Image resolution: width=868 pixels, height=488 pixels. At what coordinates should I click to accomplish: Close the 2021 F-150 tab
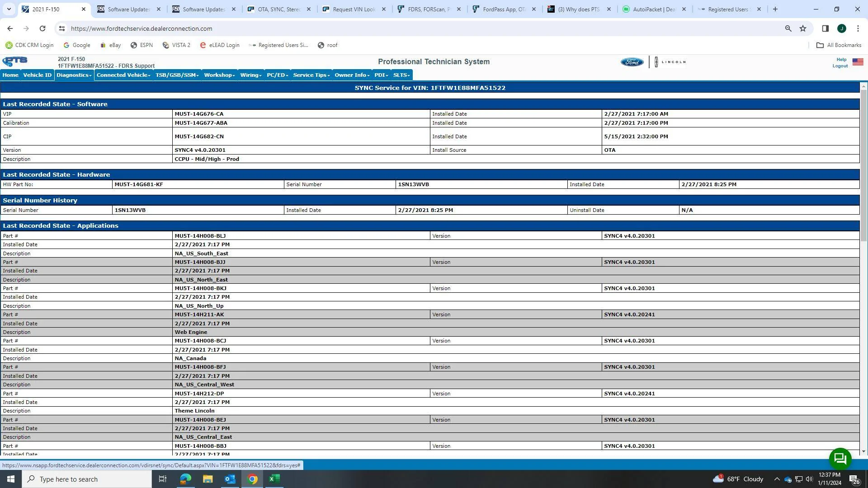pyautogui.click(x=83, y=9)
